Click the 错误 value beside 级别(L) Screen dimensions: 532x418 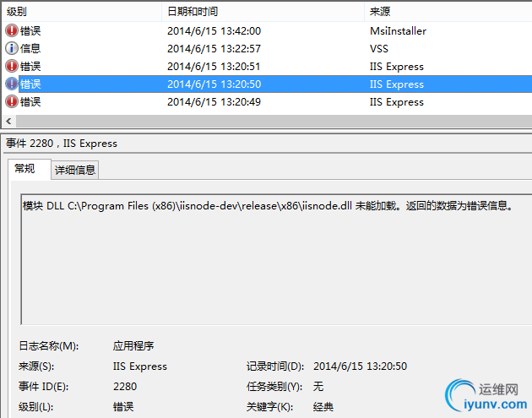click(123, 406)
